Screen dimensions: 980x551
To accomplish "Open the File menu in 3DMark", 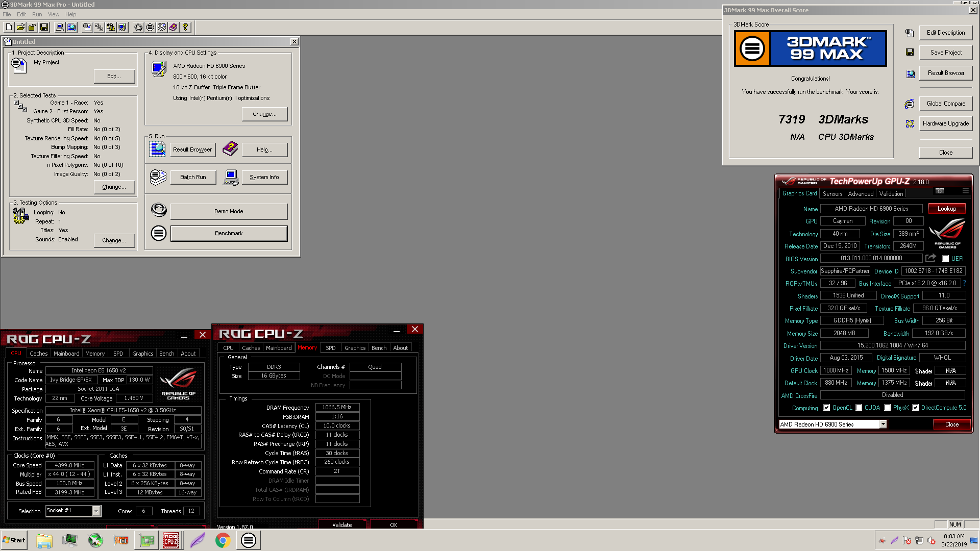I will click(7, 14).
